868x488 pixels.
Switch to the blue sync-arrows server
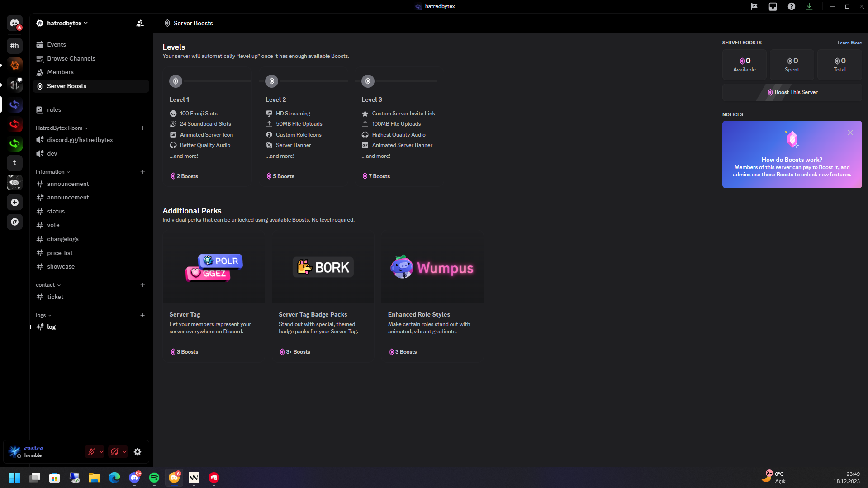(x=14, y=105)
